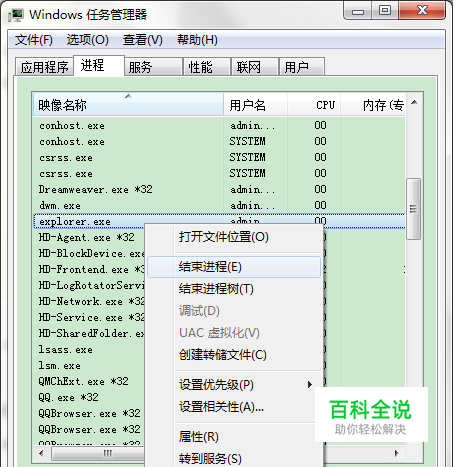Minimize the Task Manager window

coord(358,11)
